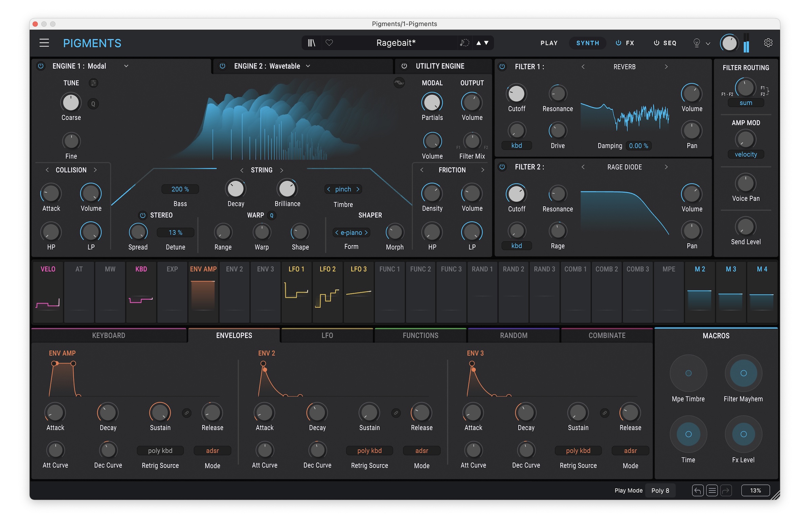This screenshot has width=812, height=530.
Task: Open ENV 2 Retrig Source poly kbd menu
Action: point(369,451)
